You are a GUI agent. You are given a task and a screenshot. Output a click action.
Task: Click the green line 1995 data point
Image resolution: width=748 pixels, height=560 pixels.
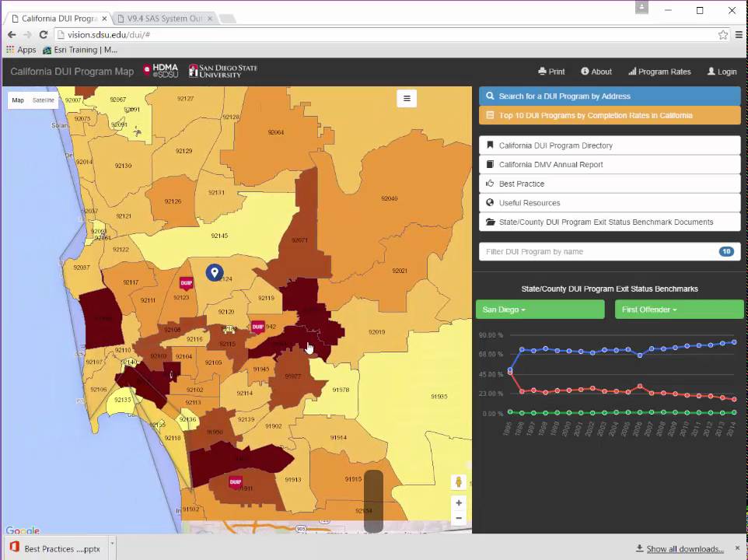tap(510, 411)
